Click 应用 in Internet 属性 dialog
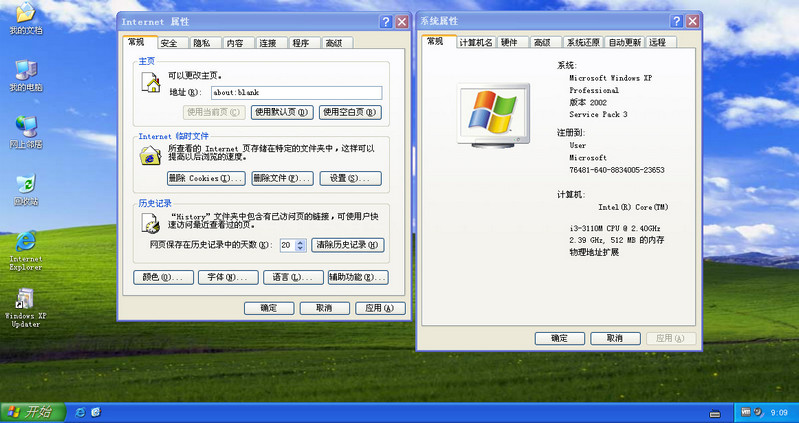 pyautogui.click(x=380, y=308)
